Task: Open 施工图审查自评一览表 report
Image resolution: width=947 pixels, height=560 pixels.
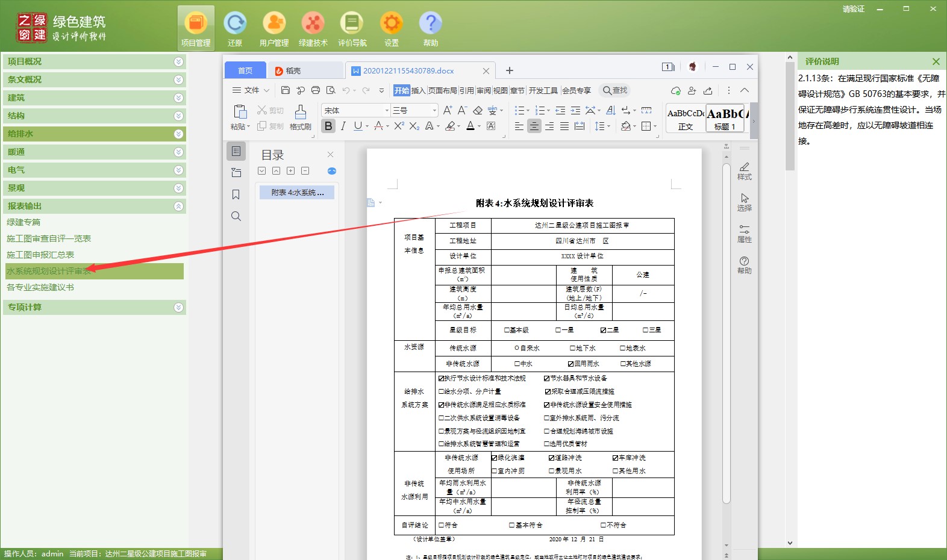Action: coord(49,238)
